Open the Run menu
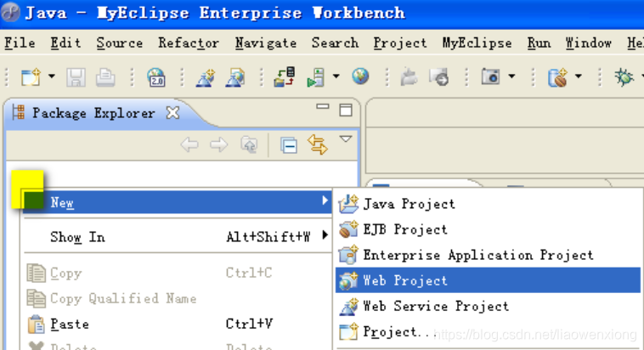This screenshot has width=644, height=350. [x=539, y=42]
